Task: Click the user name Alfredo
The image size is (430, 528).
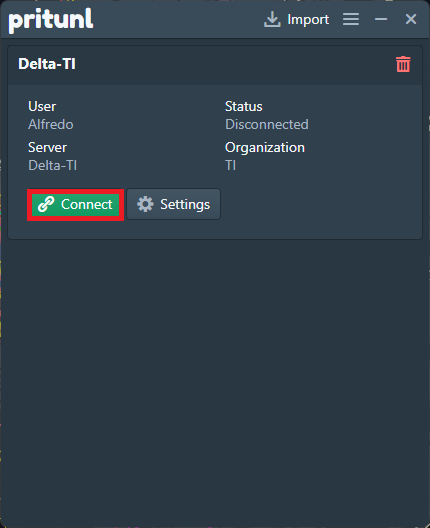Action: click(51, 125)
